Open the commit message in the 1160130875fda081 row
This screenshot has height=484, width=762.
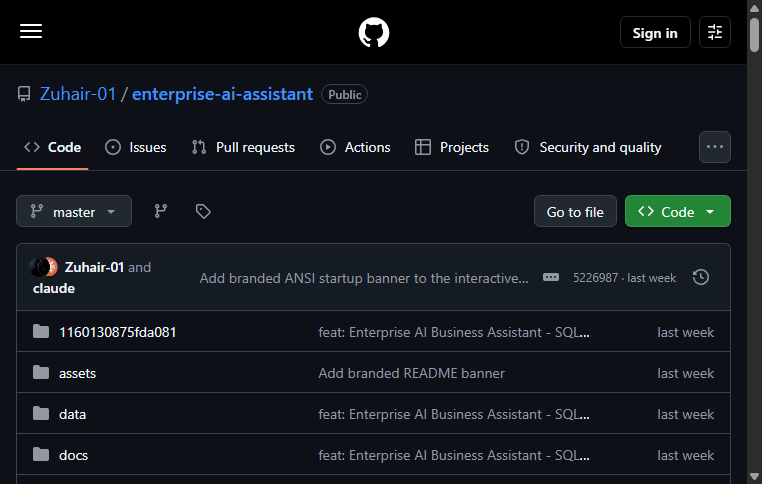point(454,332)
